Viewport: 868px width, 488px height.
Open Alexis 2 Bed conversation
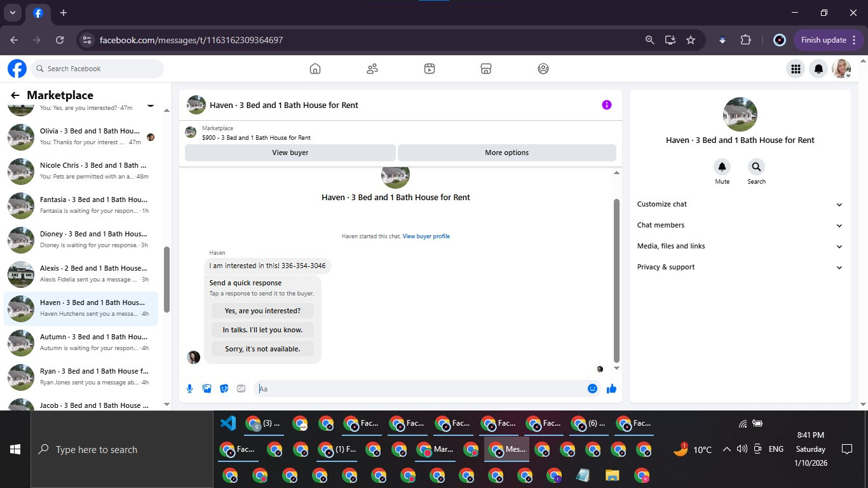click(x=81, y=274)
